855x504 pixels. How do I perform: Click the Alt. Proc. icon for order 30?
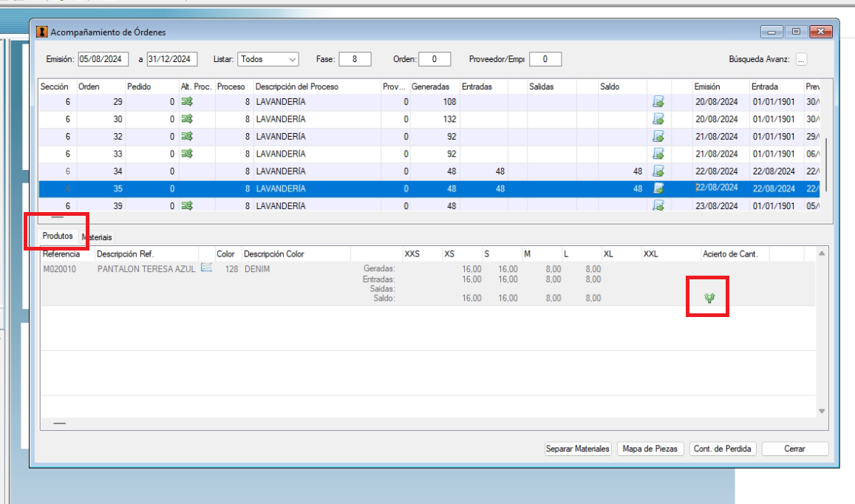tap(187, 119)
